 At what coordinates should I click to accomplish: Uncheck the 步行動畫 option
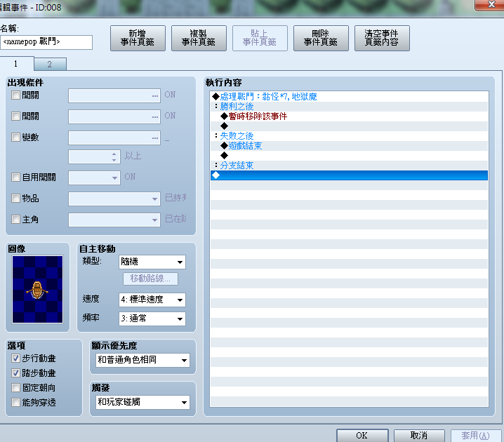[15, 359]
